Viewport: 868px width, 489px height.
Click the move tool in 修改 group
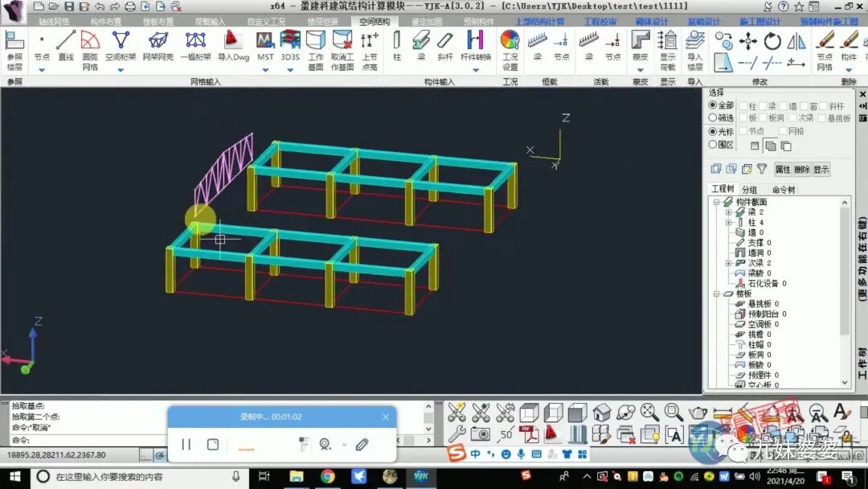[748, 41]
